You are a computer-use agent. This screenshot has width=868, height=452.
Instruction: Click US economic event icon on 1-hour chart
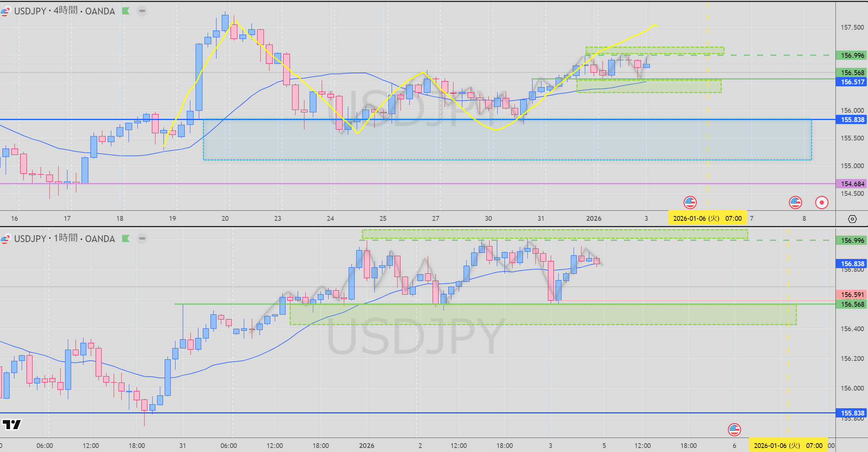coord(734,430)
